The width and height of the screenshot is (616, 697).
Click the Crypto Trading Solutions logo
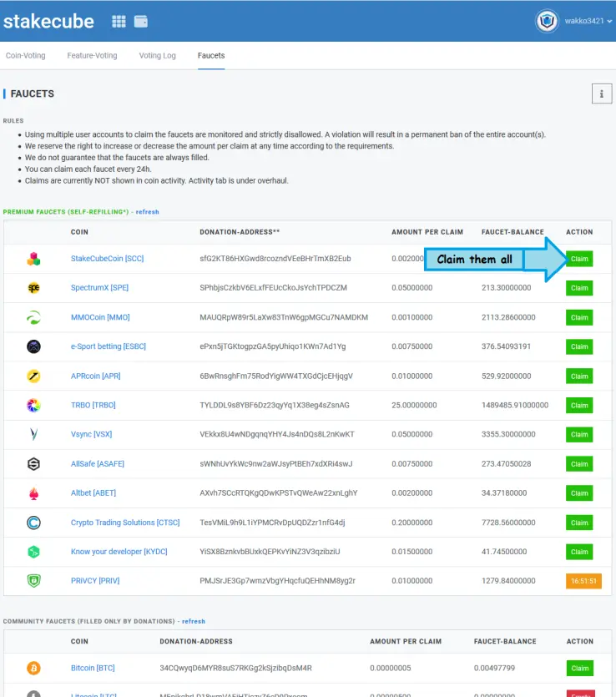pos(33,523)
